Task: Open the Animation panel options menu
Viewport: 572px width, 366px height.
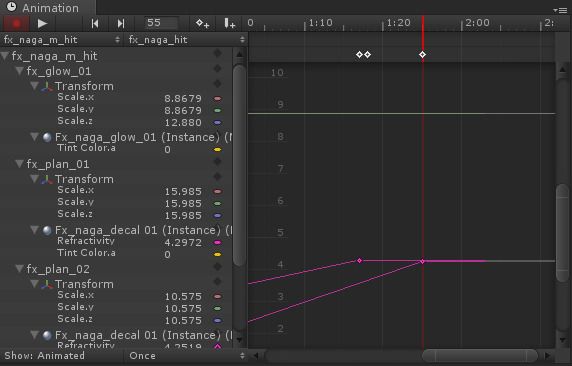Action: pos(560,10)
